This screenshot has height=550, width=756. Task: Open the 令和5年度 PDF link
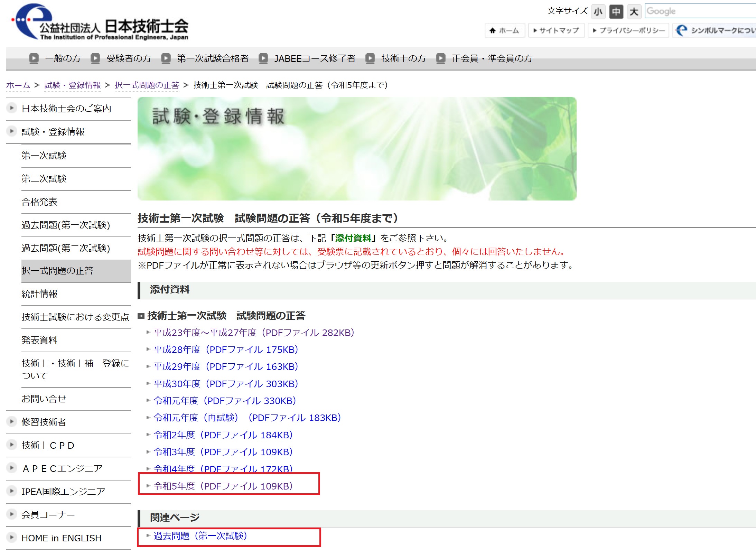pyautogui.click(x=223, y=486)
